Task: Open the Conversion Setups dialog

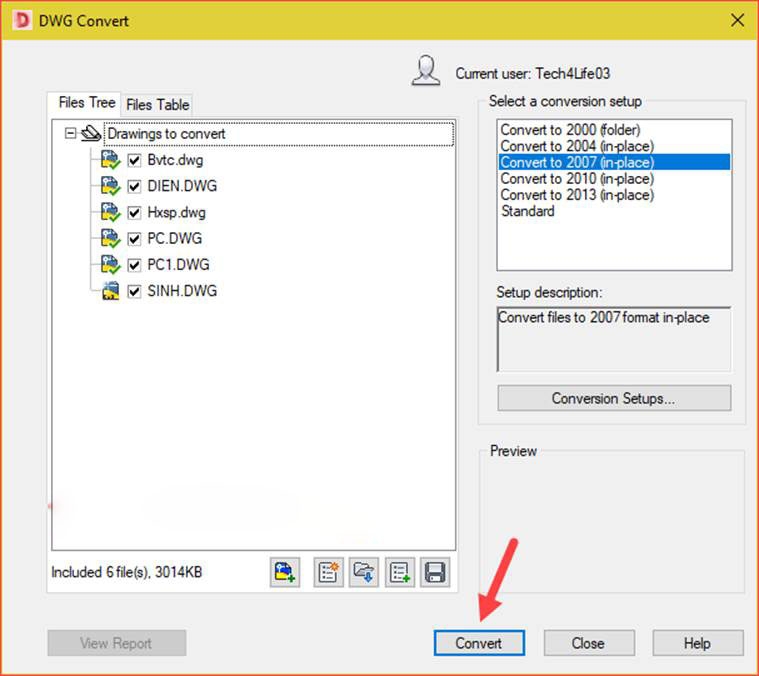Action: coord(614,398)
